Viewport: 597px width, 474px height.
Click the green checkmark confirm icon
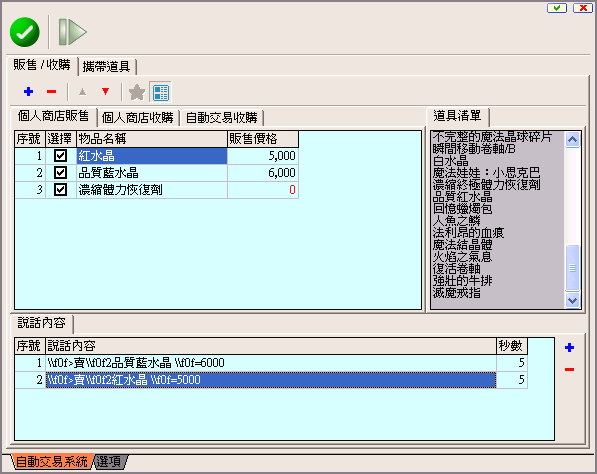click(x=25, y=32)
